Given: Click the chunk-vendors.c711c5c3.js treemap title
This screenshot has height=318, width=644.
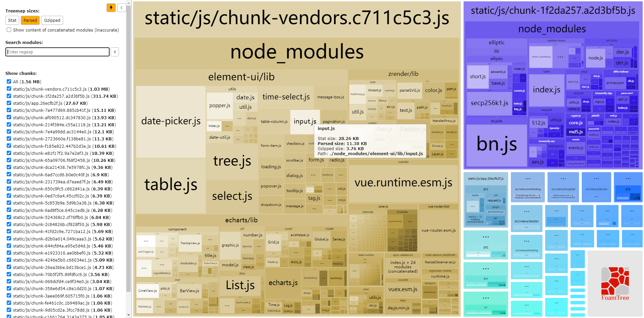Looking at the screenshot, I should tap(297, 18).
